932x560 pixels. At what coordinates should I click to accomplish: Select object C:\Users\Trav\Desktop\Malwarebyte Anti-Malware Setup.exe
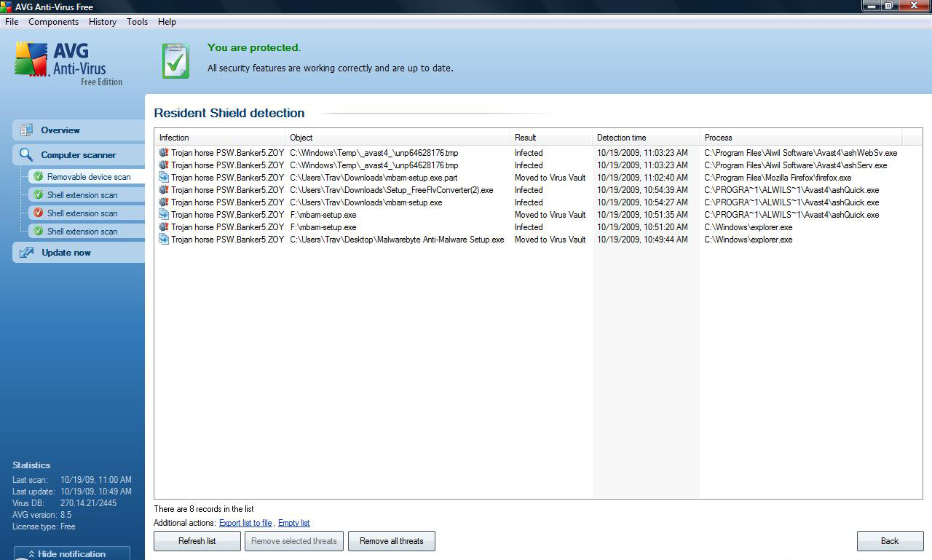point(397,240)
